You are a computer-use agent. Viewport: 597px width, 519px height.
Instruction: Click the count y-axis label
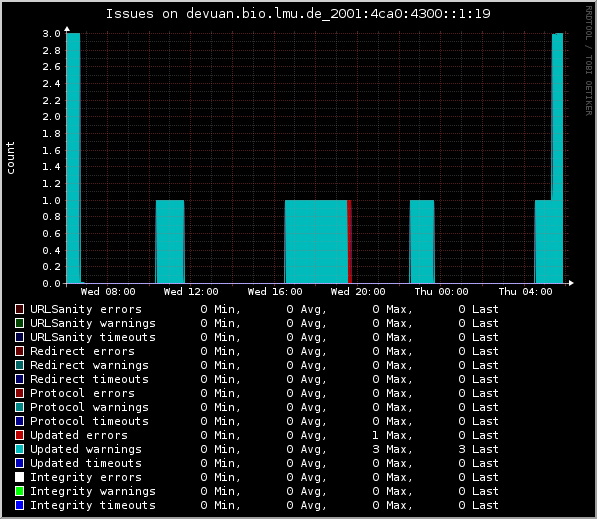(x=10, y=158)
